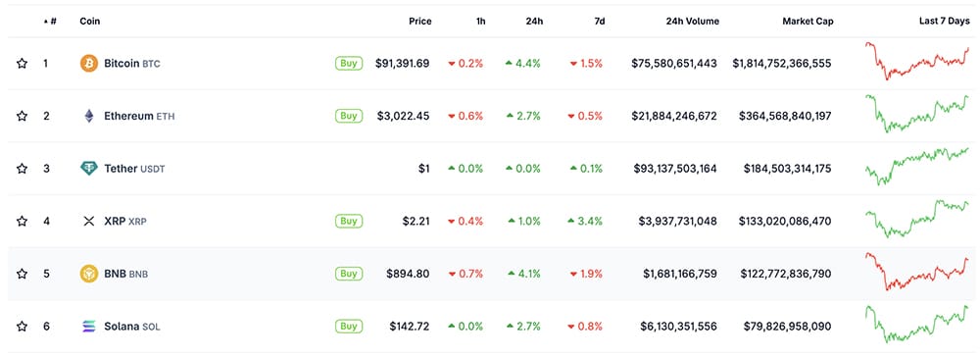
Task: Click the BNB yellow logo icon
Action: (89, 274)
